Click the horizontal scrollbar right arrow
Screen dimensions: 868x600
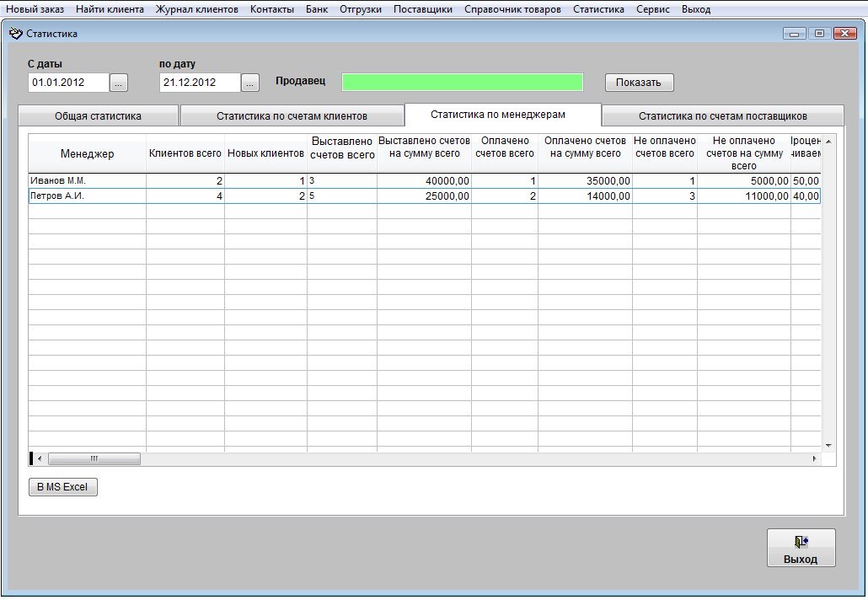click(814, 458)
